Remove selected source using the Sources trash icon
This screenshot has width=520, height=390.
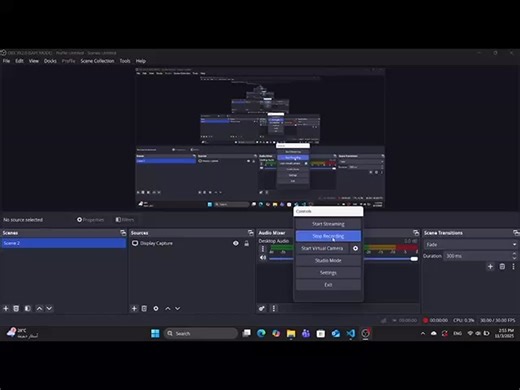point(144,308)
